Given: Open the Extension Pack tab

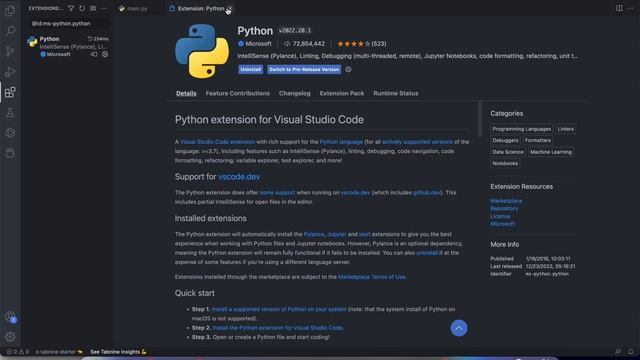Looking at the screenshot, I should (342, 93).
